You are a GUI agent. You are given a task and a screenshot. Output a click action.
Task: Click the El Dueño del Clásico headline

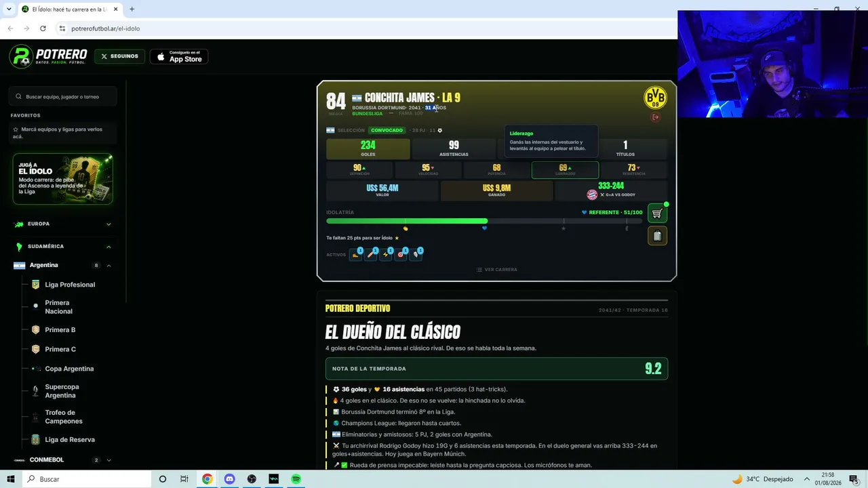[393, 331]
